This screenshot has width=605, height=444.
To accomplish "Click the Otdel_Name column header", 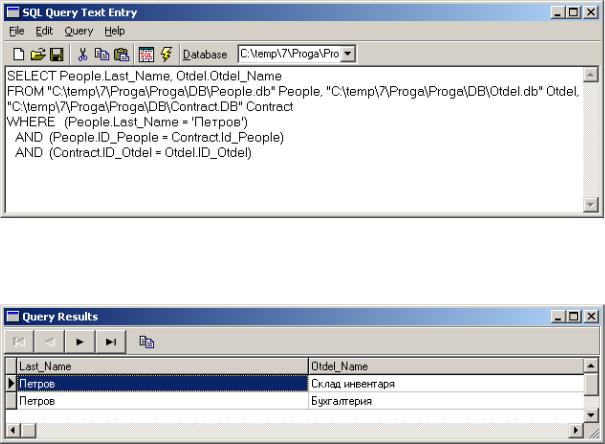I will [x=446, y=366].
